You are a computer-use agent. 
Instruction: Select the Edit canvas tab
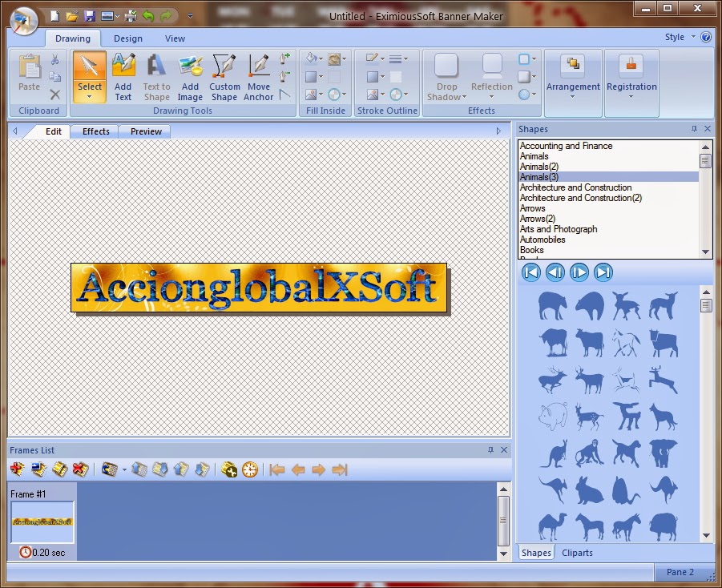[x=54, y=131]
